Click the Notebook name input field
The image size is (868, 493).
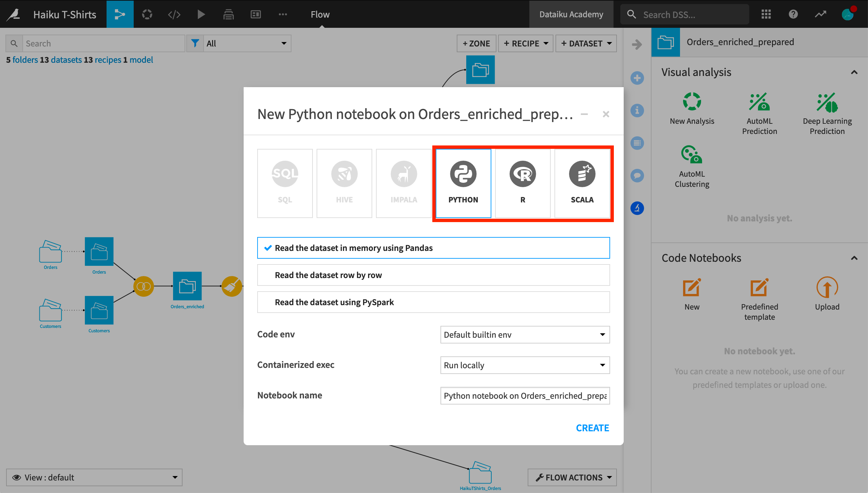(524, 395)
